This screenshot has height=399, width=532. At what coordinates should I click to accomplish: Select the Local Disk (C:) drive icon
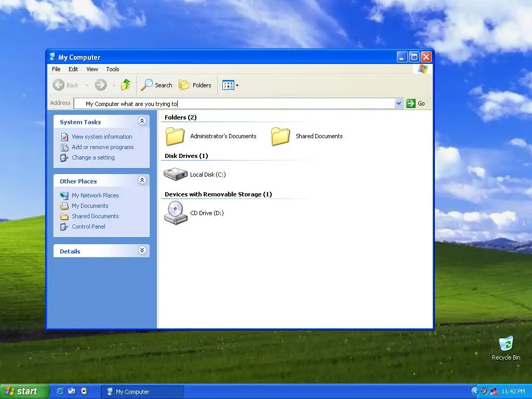[x=176, y=174]
